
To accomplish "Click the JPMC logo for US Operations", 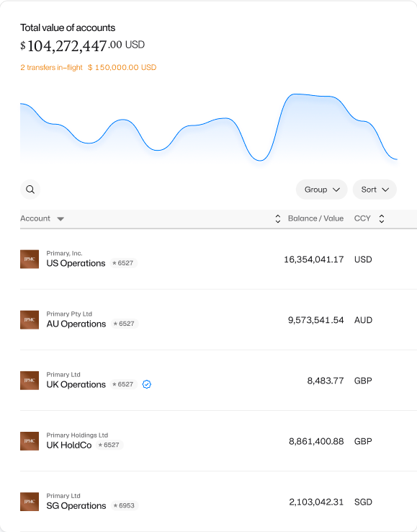I will 30,260.
